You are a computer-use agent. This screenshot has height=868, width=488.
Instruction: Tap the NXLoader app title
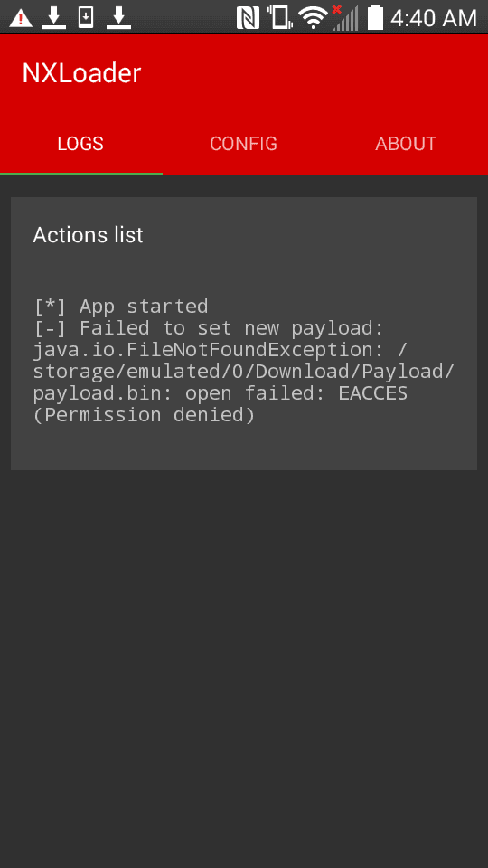pyautogui.click(x=81, y=73)
